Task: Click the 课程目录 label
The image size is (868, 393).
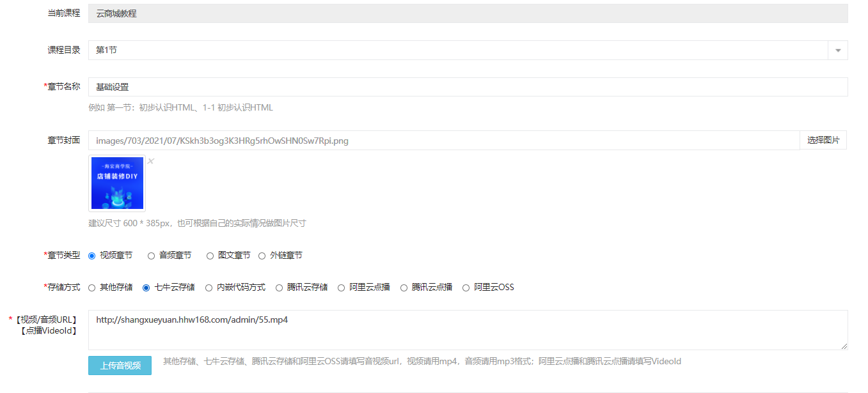Action: (64, 50)
